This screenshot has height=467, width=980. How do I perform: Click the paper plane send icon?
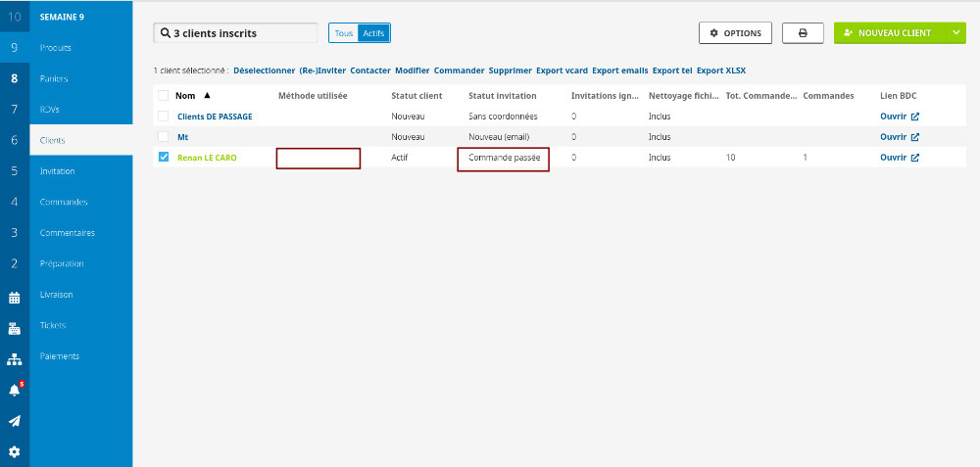(14, 421)
